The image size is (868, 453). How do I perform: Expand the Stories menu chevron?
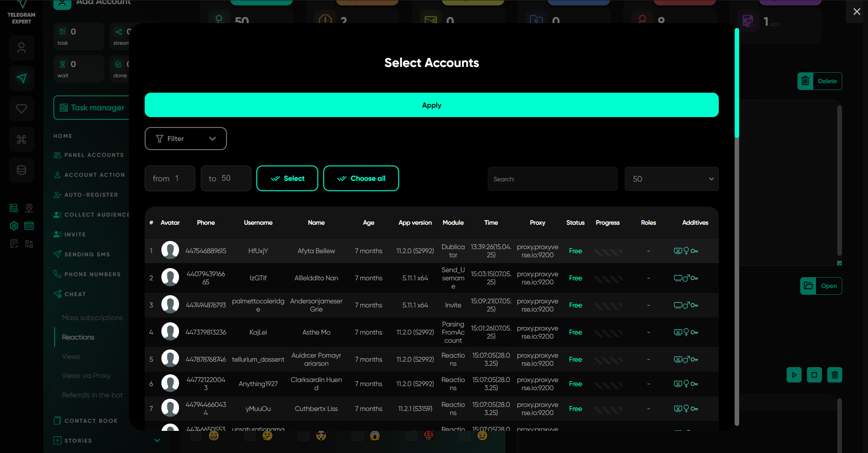[x=157, y=440]
